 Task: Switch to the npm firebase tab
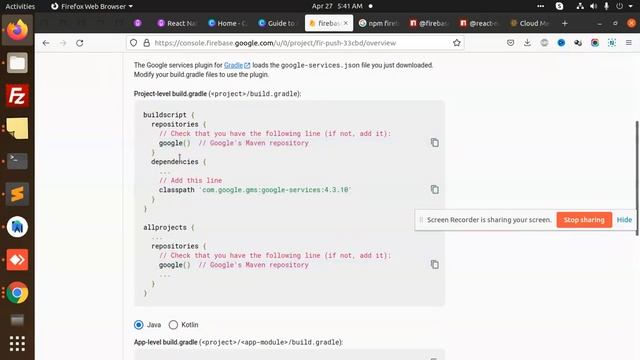pyautogui.click(x=379, y=24)
